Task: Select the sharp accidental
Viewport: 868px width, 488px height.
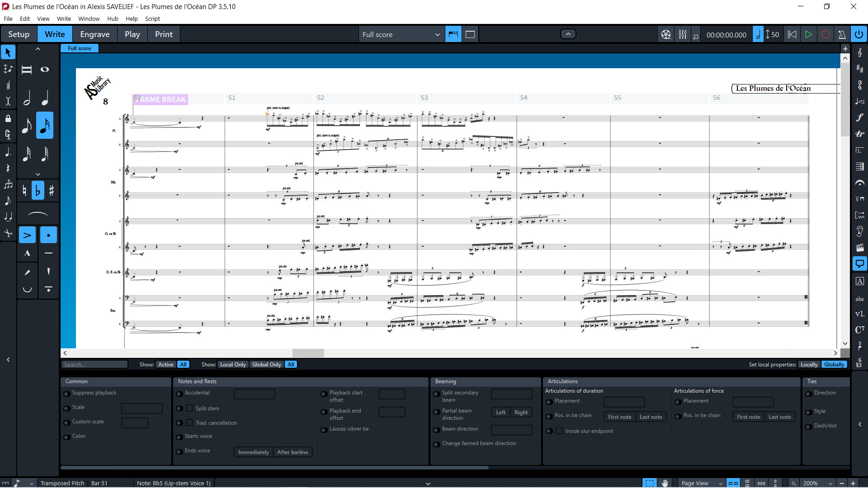Action: 51,191
